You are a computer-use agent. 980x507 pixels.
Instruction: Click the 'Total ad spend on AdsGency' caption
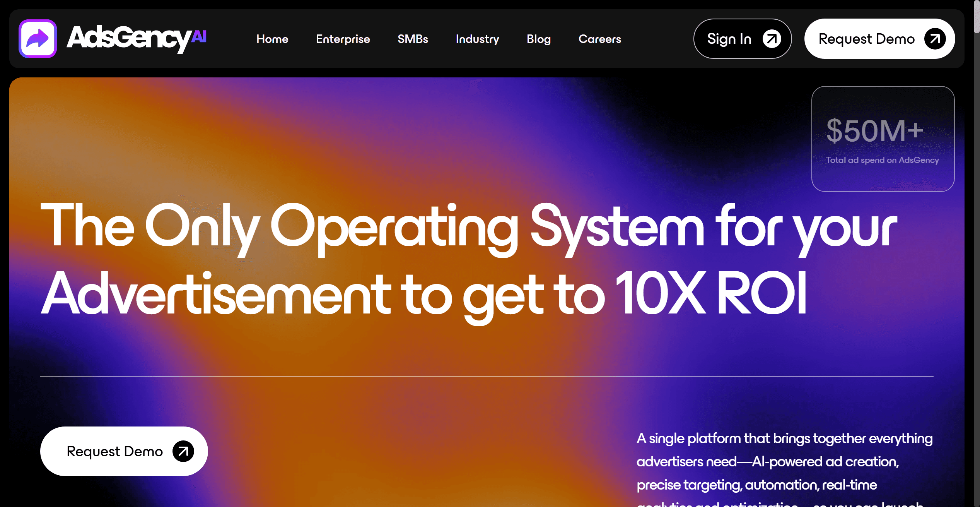pos(882,160)
